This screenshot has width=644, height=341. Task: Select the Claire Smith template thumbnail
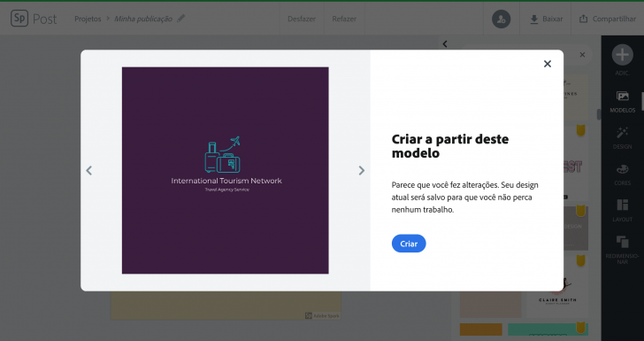[557, 287]
